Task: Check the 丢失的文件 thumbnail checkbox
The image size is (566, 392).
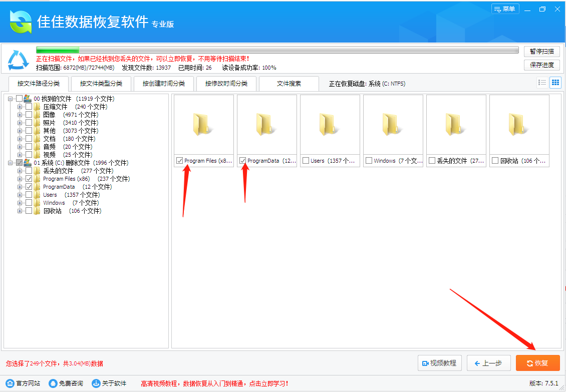Action: (432, 161)
